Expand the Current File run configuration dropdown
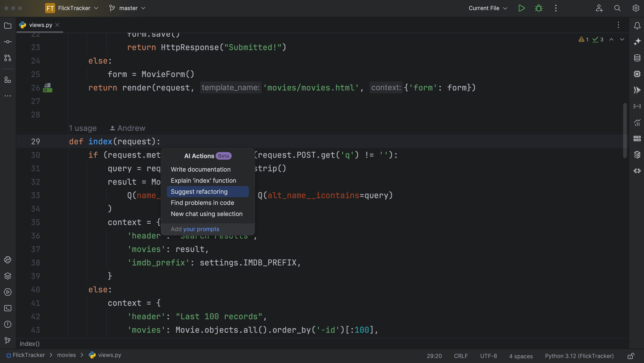The width and height of the screenshot is (644, 363). [487, 8]
